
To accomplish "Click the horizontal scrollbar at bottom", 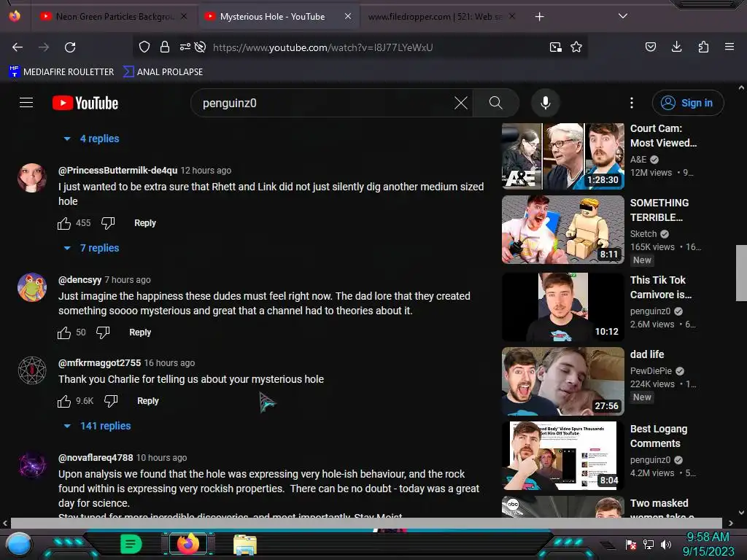I will [x=366, y=523].
